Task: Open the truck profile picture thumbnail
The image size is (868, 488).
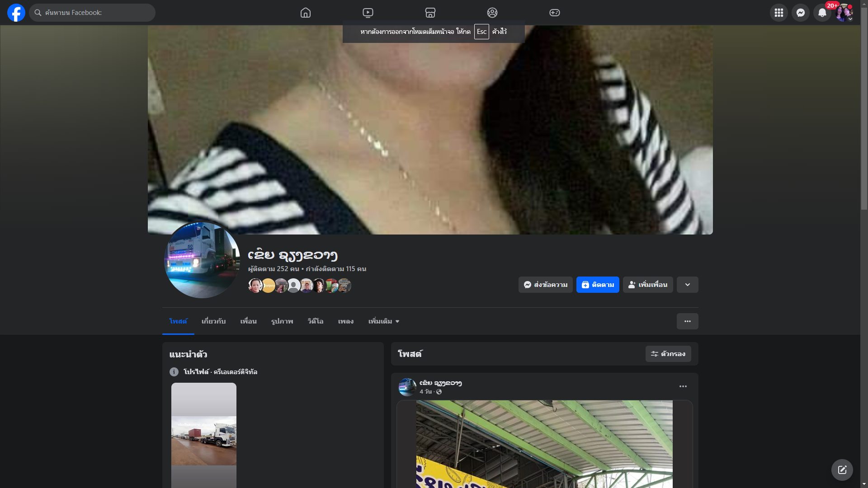Action: click(202, 260)
